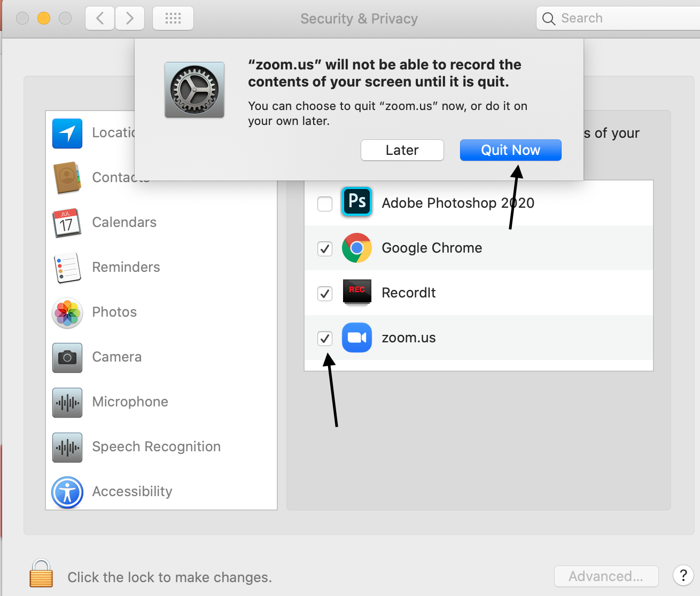Choose the Photos icon in the sidebar
Image resolution: width=700 pixels, height=596 pixels.
coord(67,312)
